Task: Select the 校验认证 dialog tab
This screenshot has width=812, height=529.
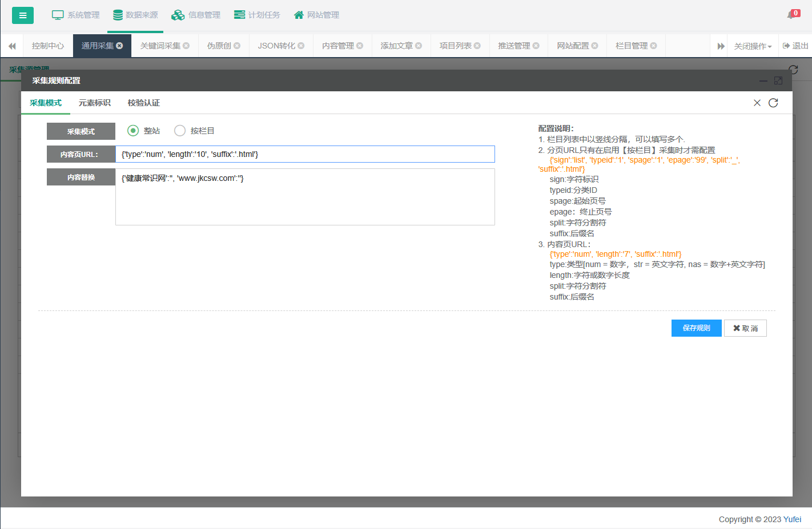Action: pos(144,103)
